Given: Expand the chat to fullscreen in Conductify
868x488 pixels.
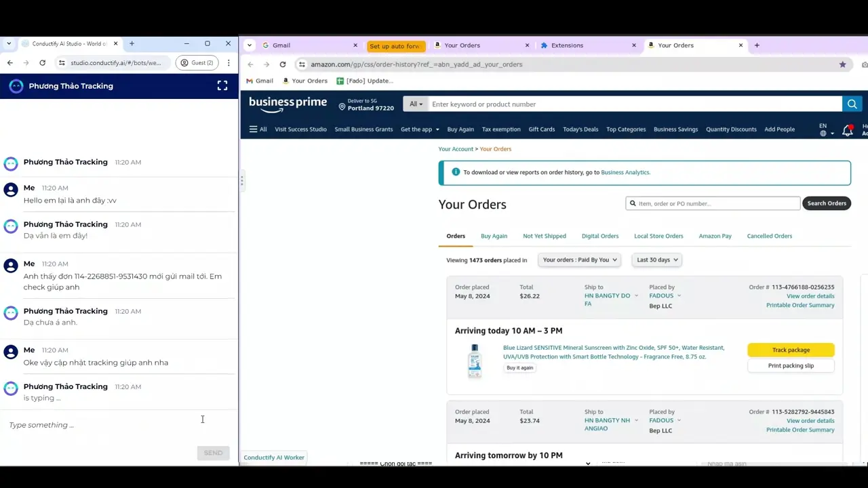Looking at the screenshot, I should click(222, 86).
